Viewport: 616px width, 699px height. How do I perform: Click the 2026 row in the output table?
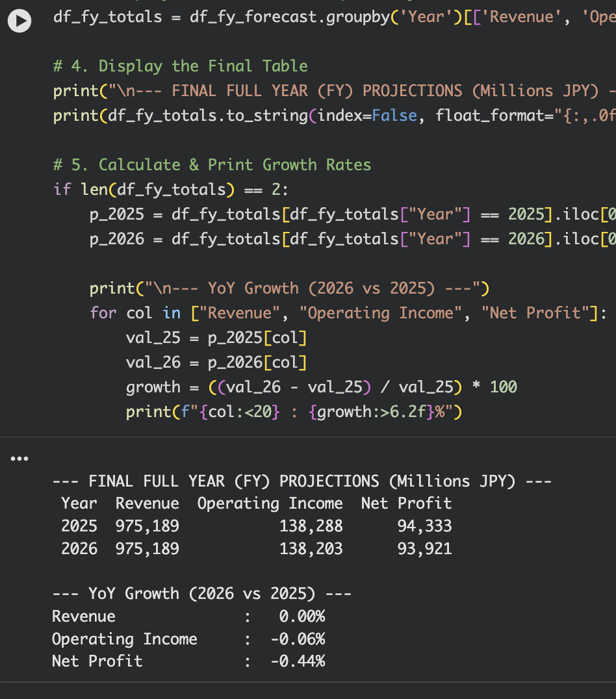click(257, 548)
